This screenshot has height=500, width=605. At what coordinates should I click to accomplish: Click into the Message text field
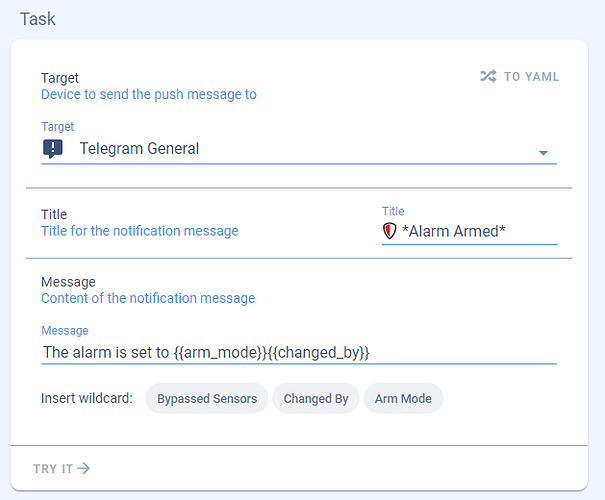tap(298, 352)
